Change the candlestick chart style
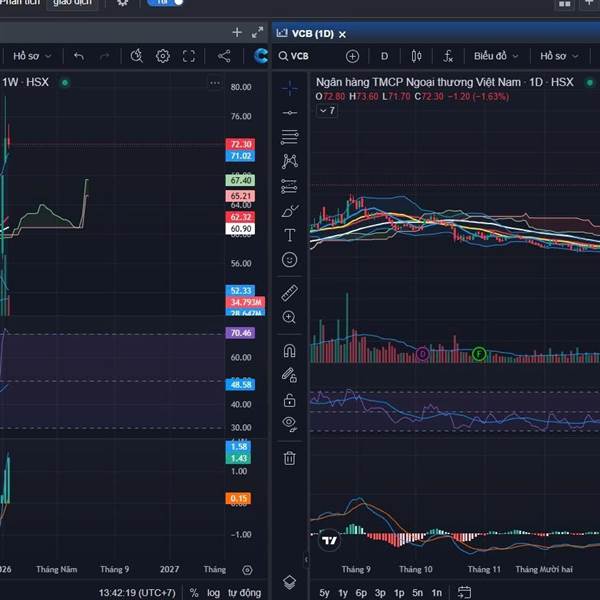Image resolution: width=600 pixels, height=600 pixels. tap(416, 56)
